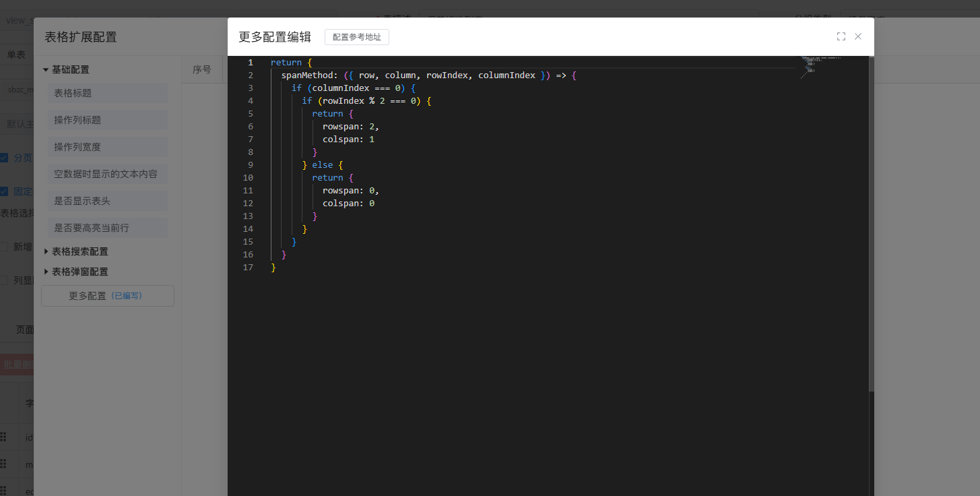Choose the 是否显示表头 option
This screenshot has width=980, height=496.
(x=108, y=201)
